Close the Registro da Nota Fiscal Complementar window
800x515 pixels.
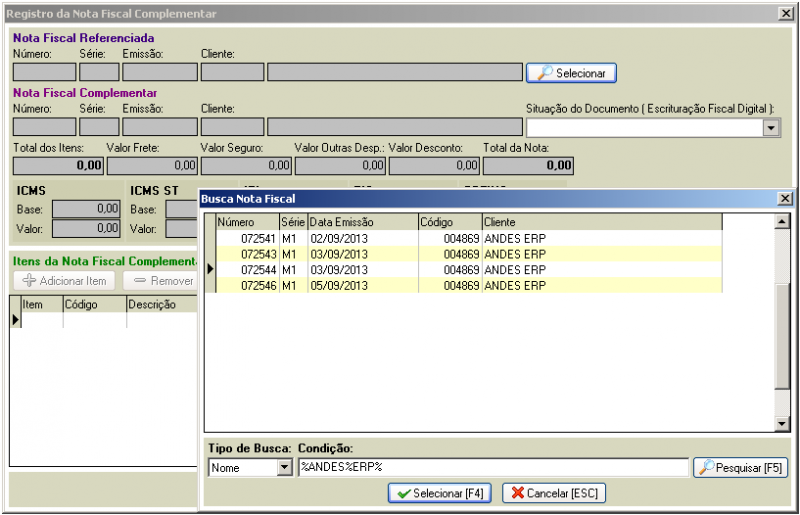786,13
